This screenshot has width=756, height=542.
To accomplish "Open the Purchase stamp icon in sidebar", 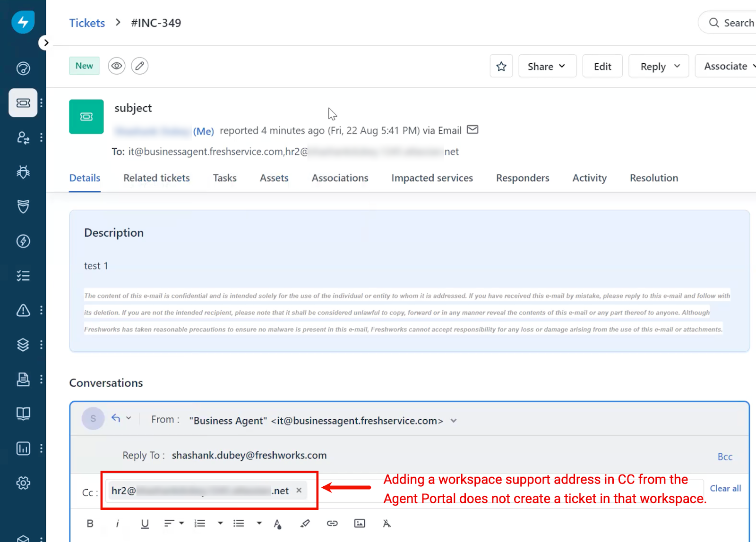I will pyautogui.click(x=23, y=379).
